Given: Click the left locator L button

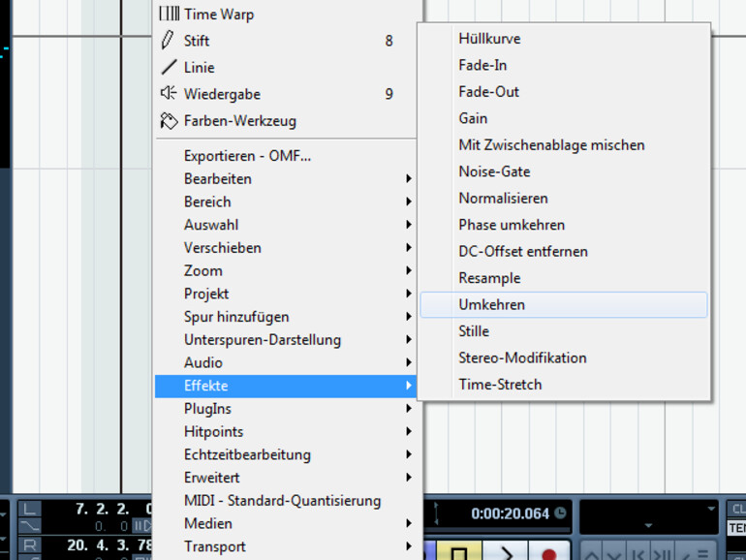Looking at the screenshot, I should [29, 509].
